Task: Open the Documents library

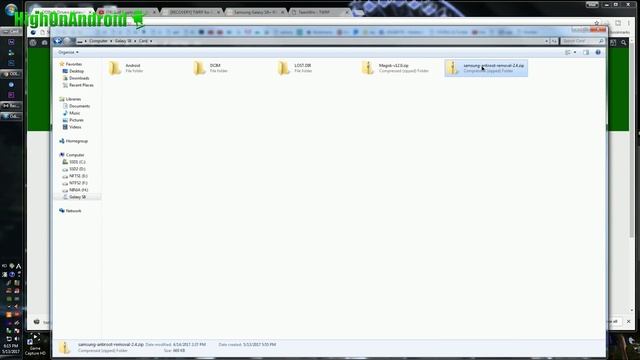Action: point(76,106)
